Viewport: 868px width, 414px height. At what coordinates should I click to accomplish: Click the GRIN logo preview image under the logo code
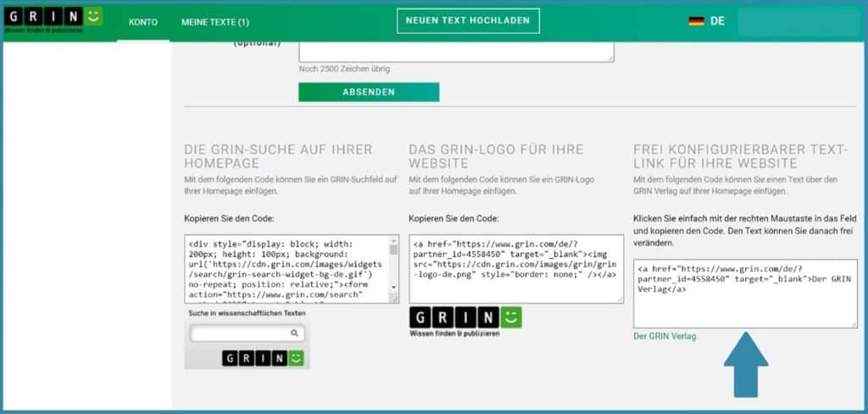pos(465,319)
